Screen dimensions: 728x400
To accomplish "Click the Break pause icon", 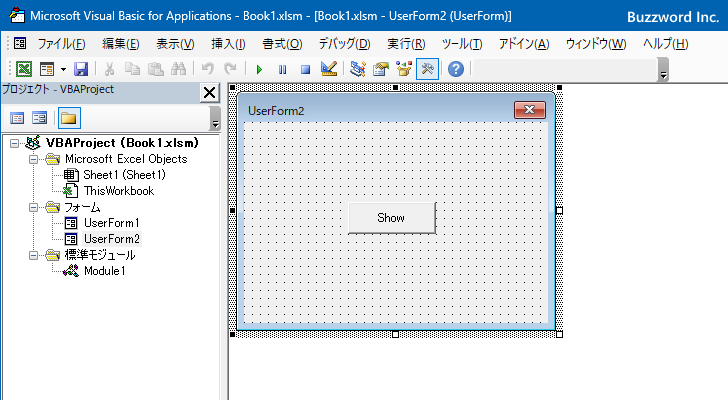I will [x=282, y=70].
